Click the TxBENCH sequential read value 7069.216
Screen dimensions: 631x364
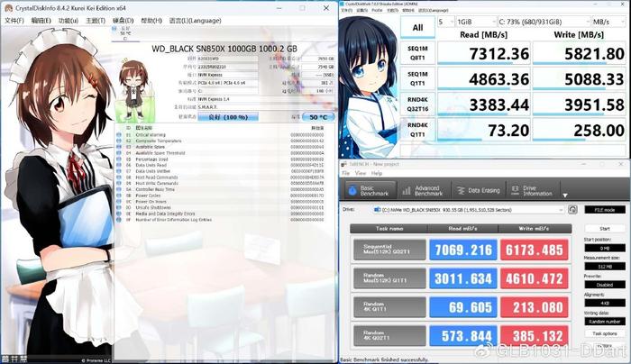pyautogui.click(x=462, y=250)
